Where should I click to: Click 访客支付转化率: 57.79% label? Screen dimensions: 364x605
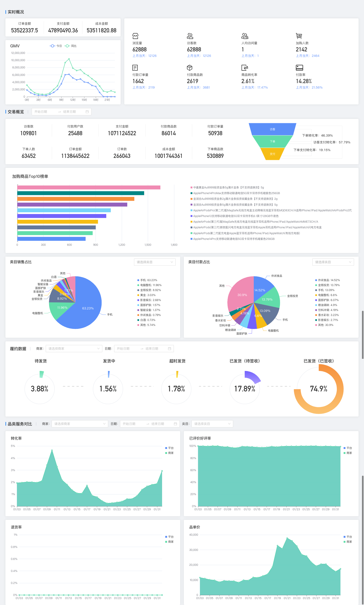[332, 142]
